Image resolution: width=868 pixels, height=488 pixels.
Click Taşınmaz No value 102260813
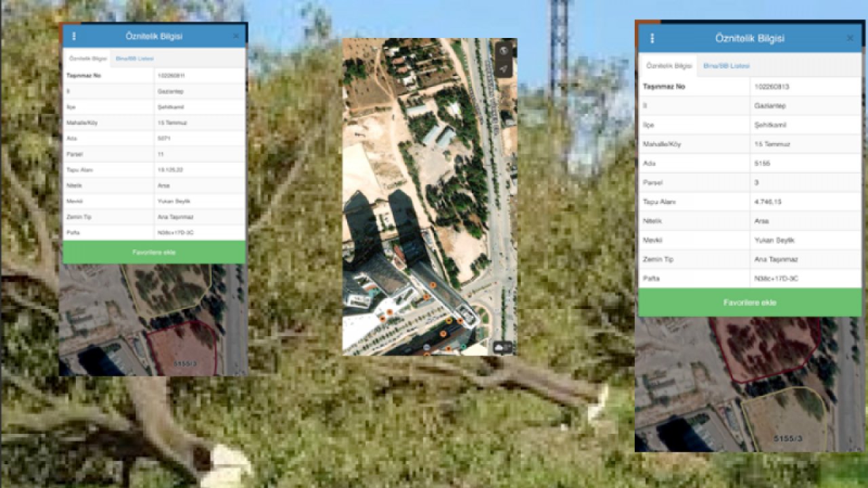(x=771, y=87)
